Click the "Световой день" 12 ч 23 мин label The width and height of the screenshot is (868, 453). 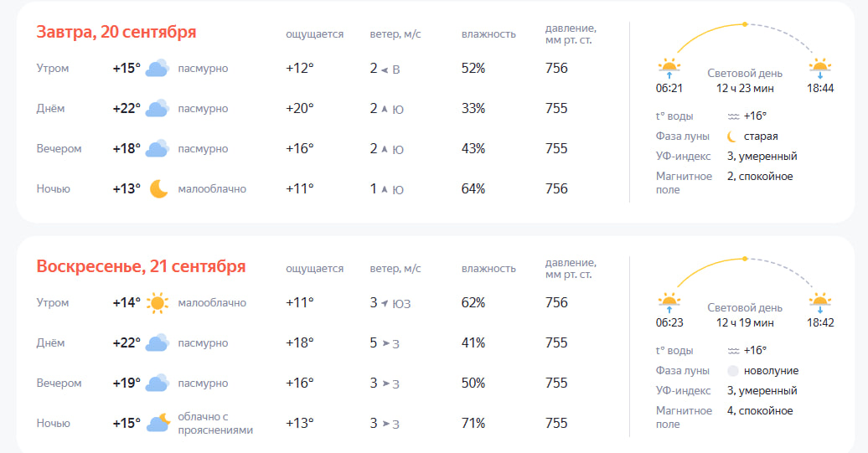(745, 80)
